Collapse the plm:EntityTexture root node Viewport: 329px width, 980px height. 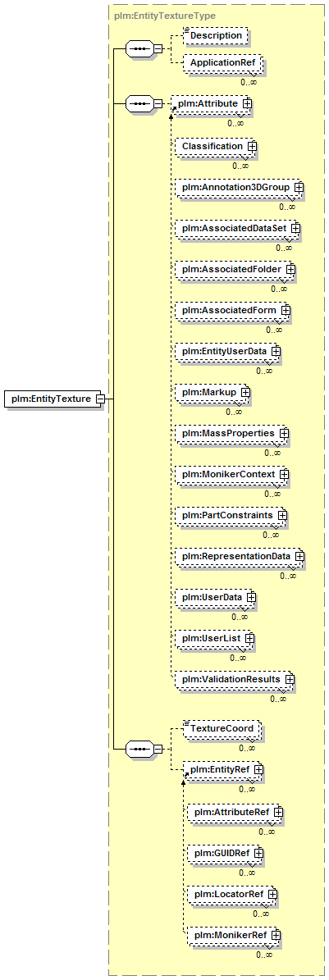pyautogui.click(x=100, y=399)
